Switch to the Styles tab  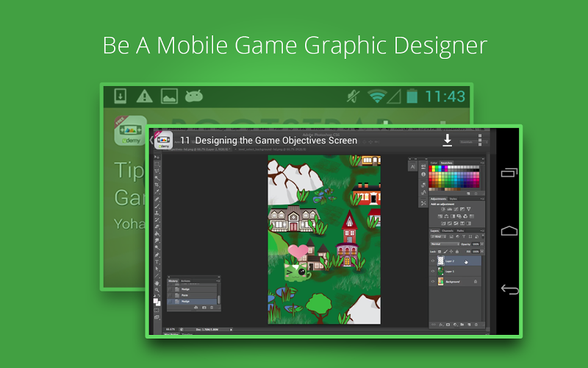(x=453, y=199)
